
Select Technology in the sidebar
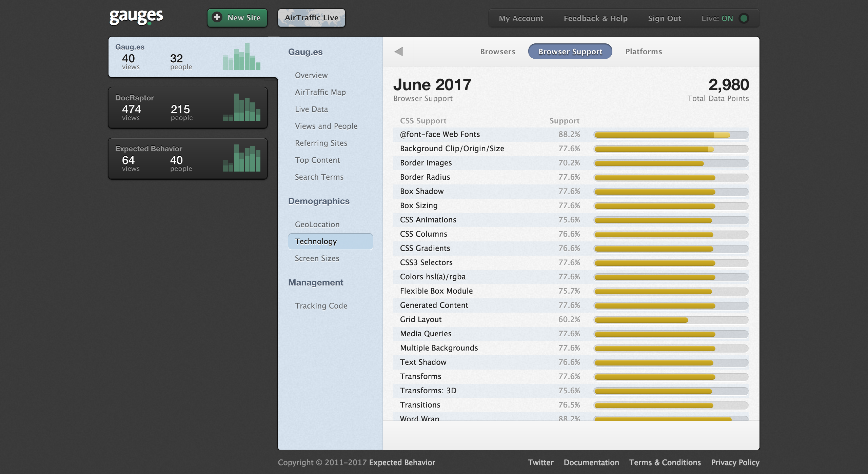tap(330, 241)
